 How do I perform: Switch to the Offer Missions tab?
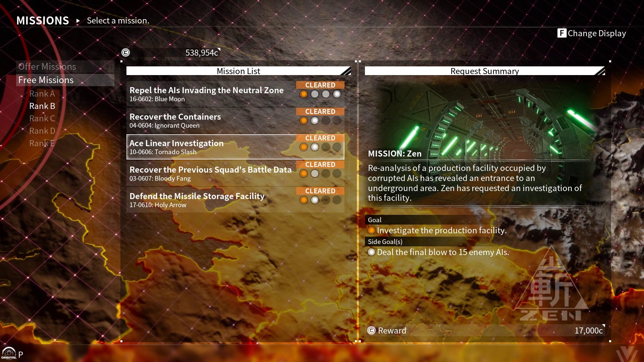tap(47, 67)
